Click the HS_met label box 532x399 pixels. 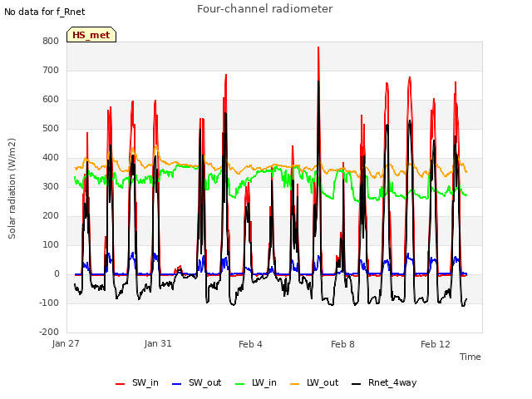tap(91, 35)
